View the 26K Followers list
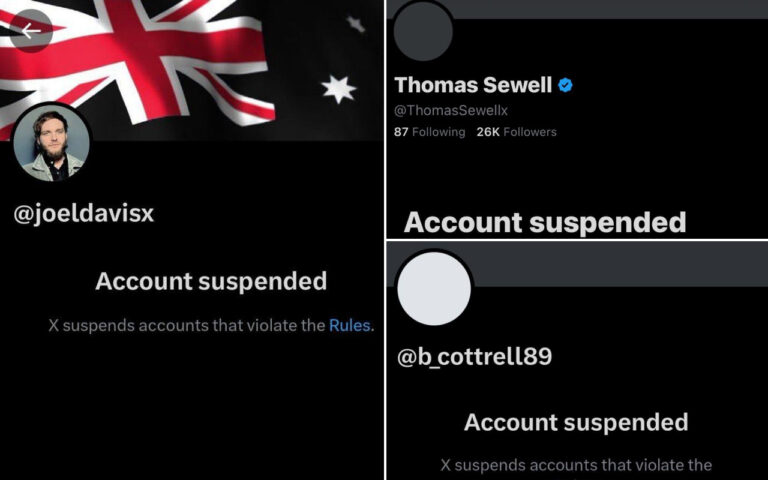The width and height of the screenshot is (768, 480). (x=517, y=132)
